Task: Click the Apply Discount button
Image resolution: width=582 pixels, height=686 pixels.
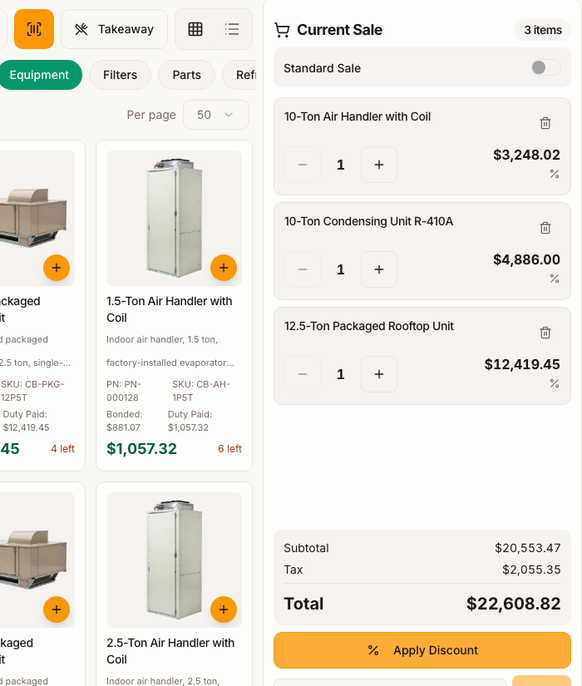Action: [422, 650]
